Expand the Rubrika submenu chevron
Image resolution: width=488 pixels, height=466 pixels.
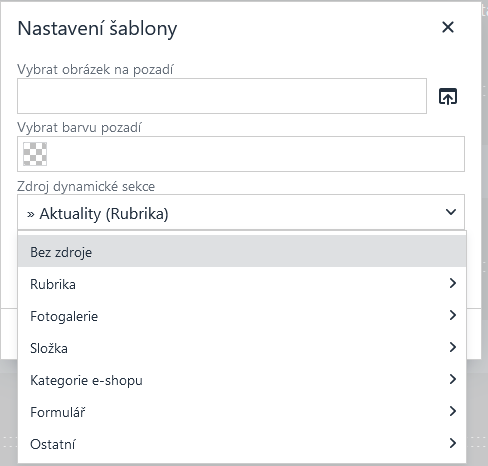click(x=452, y=283)
